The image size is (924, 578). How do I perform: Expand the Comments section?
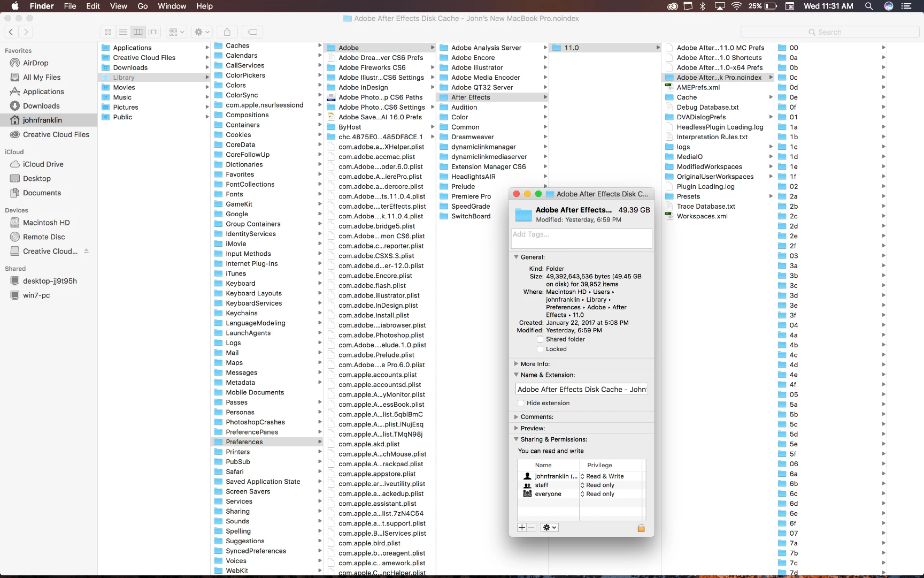[517, 417]
